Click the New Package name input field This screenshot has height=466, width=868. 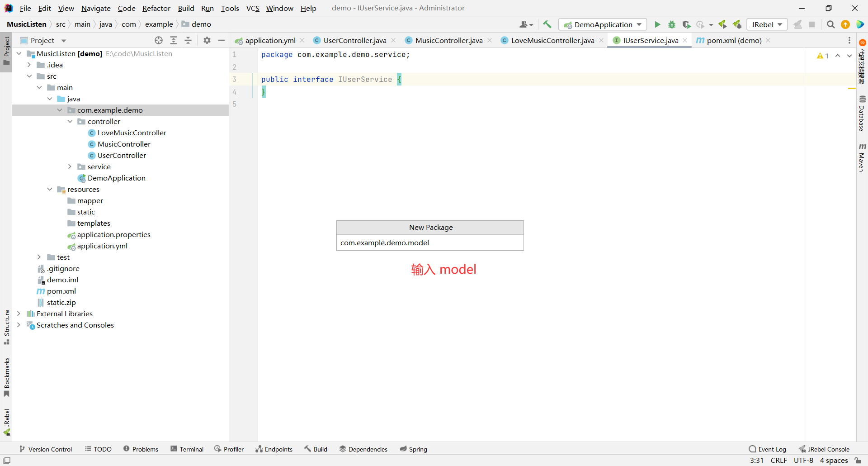point(430,243)
